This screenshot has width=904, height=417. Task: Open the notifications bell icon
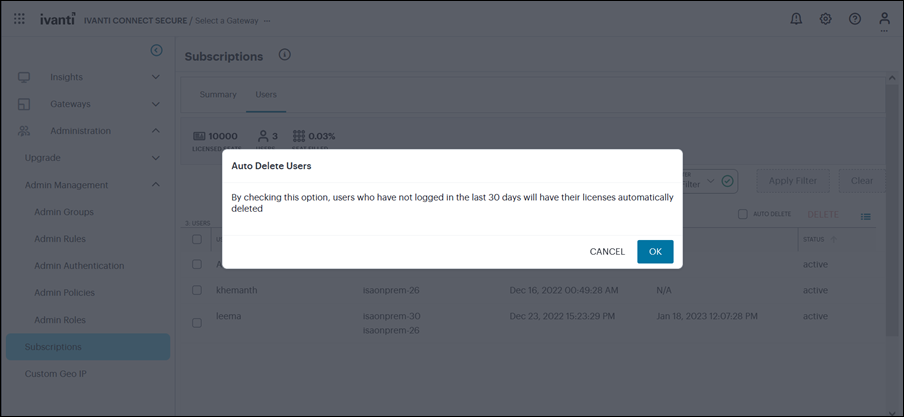[x=796, y=19]
